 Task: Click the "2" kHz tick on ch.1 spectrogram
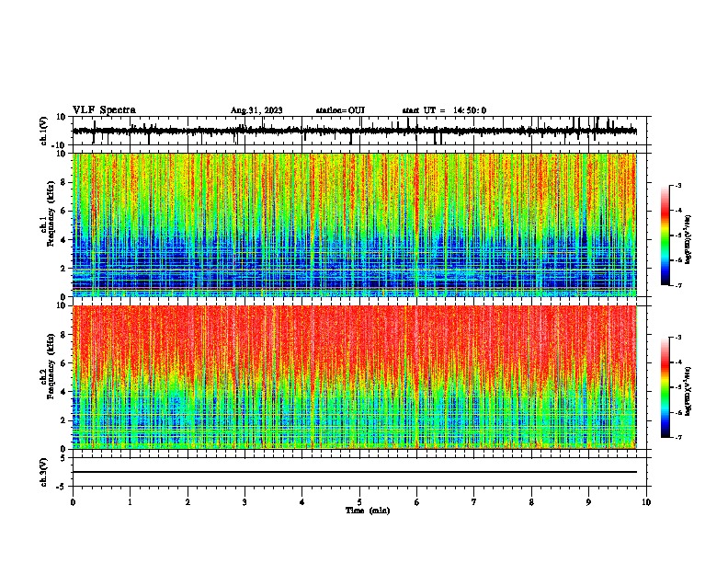(x=63, y=269)
